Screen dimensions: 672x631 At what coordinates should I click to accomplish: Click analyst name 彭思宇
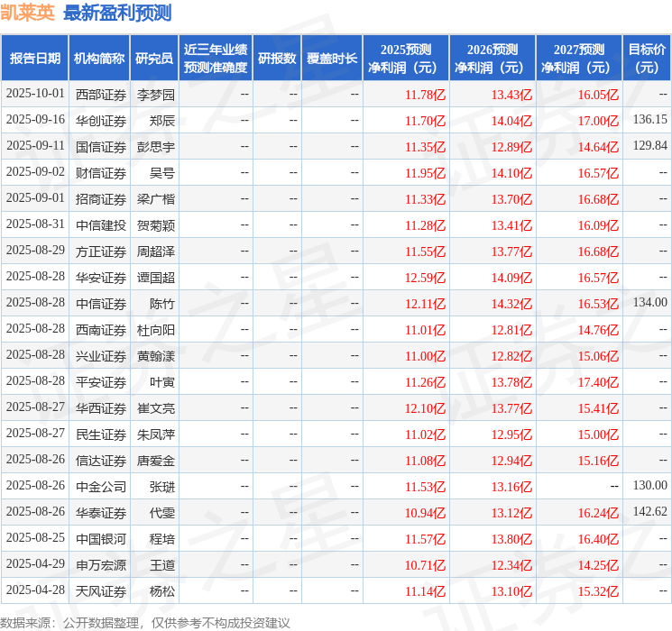pos(156,147)
